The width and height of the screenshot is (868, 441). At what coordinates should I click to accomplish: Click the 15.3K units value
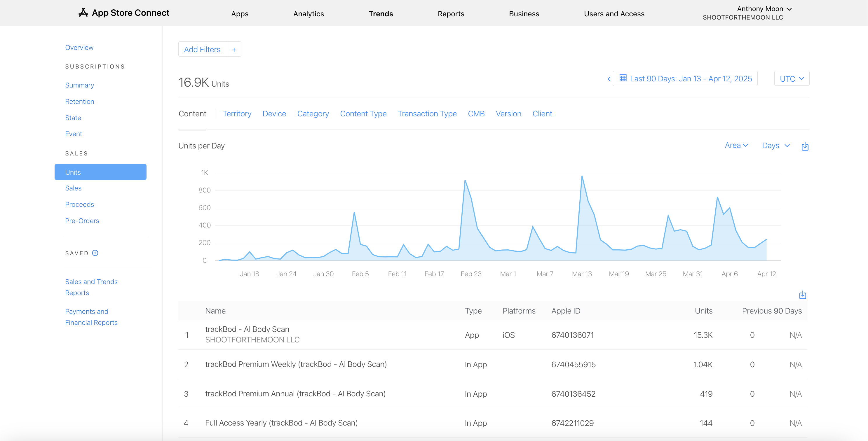(x=703, y=335)
